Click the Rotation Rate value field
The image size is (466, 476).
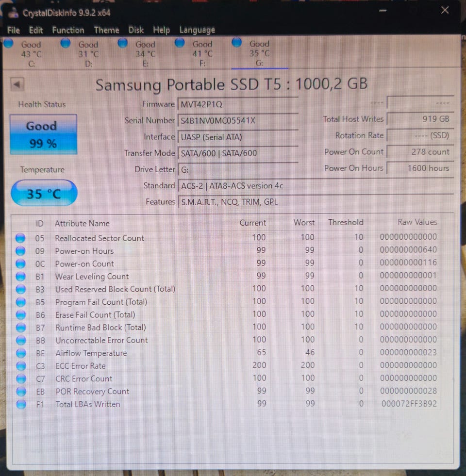[420, 135]
